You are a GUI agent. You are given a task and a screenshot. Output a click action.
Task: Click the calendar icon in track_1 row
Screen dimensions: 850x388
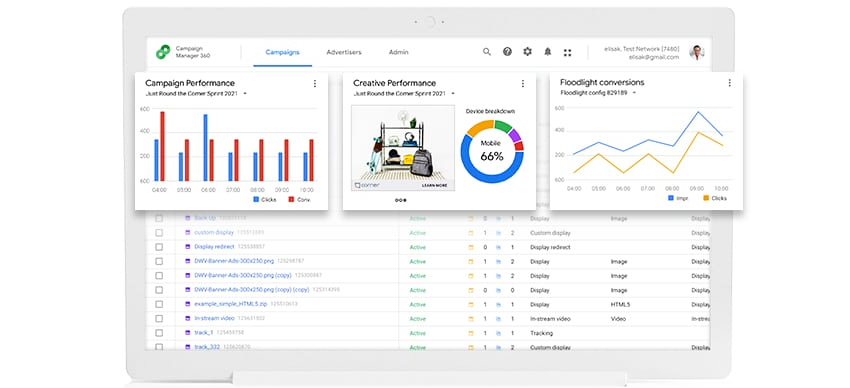click(471, 333)
